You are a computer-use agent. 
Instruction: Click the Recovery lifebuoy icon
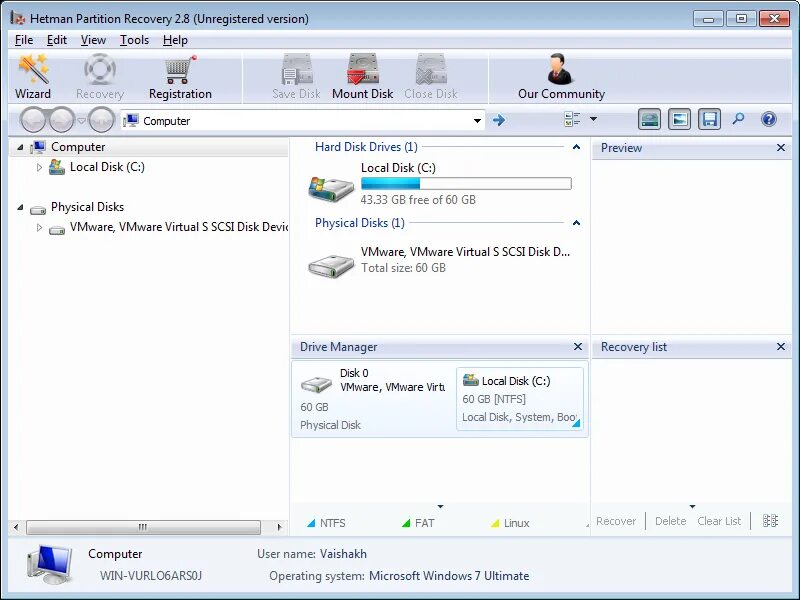pos(100,69)
